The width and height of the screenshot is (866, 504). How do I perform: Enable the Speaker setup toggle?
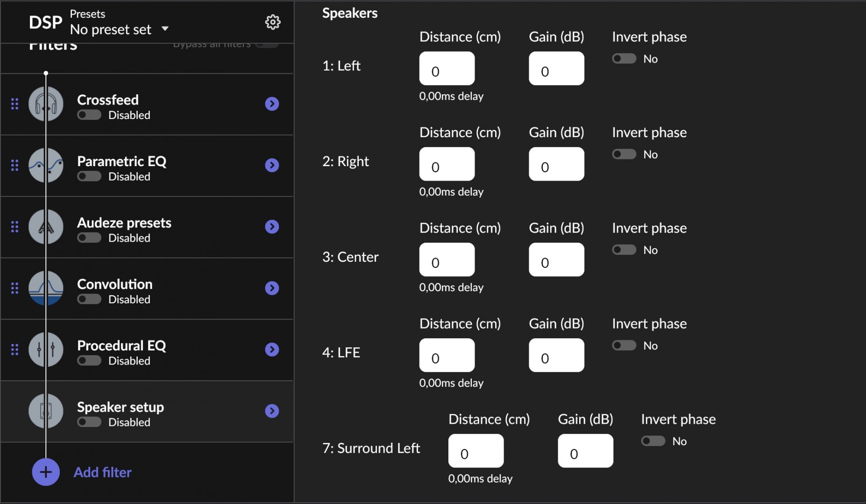[89, 422]
